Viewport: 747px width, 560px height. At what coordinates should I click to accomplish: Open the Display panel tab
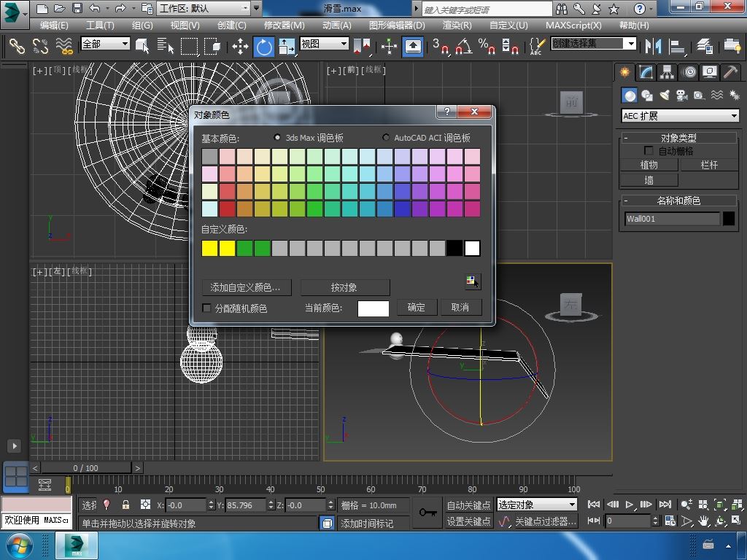[710, 72]
